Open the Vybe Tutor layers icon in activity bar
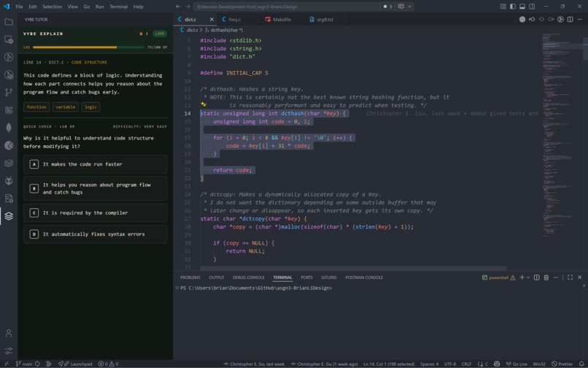 click(x=9, y=216)
